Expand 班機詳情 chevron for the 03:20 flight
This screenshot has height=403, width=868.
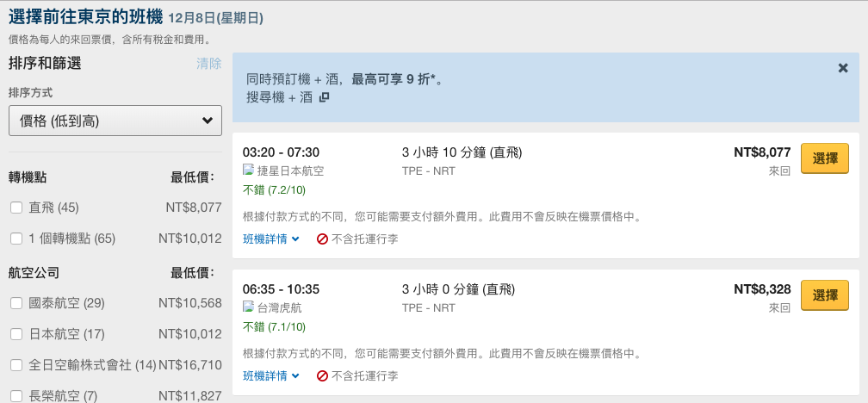pos(295,239)
